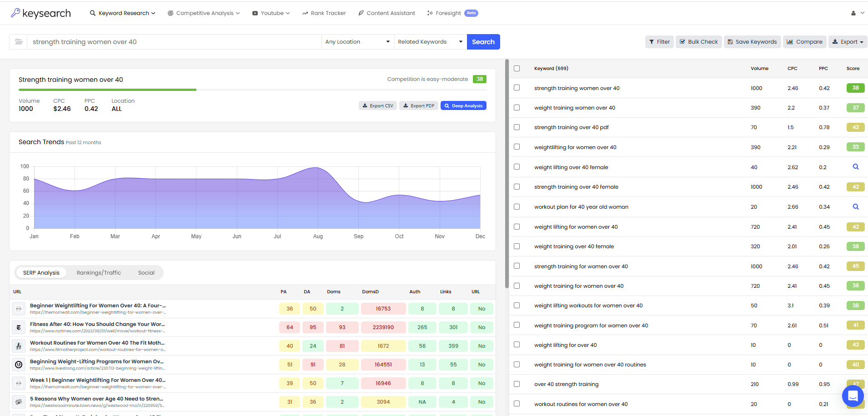The height and width of the screenshot is (416, 868).
Task: Select the Bulk Check tool
Action: click(698, 41)
